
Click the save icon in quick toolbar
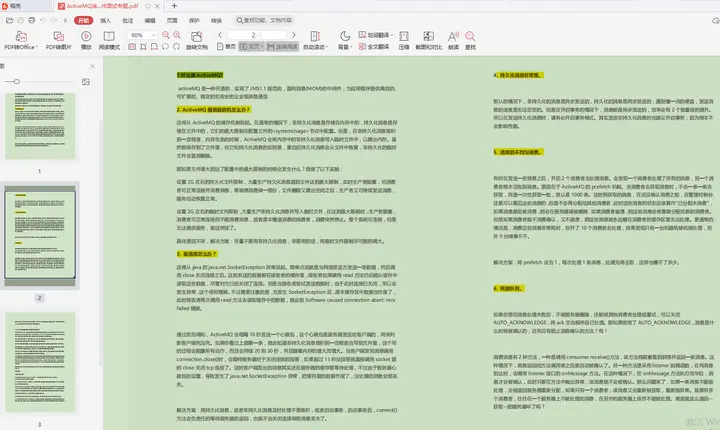point(21,20)
